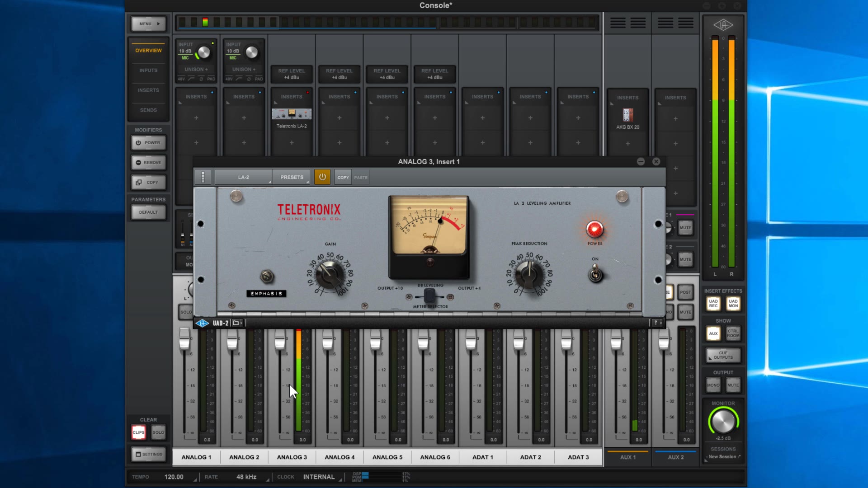
Task: Toggle AUX show button
Action: (x=713, y=333)
